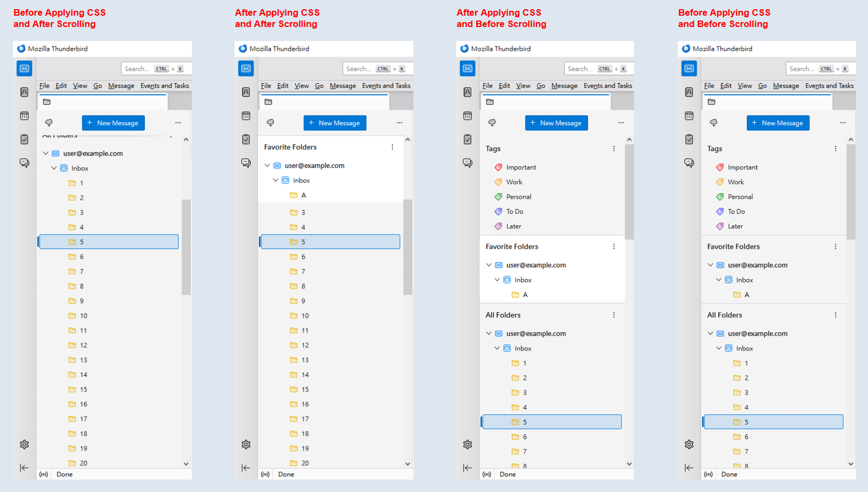Click collapse spaces toolbar arrow in third screenshot
The width and height of the screenshot is (868, 492).
[x=468, y=468]
